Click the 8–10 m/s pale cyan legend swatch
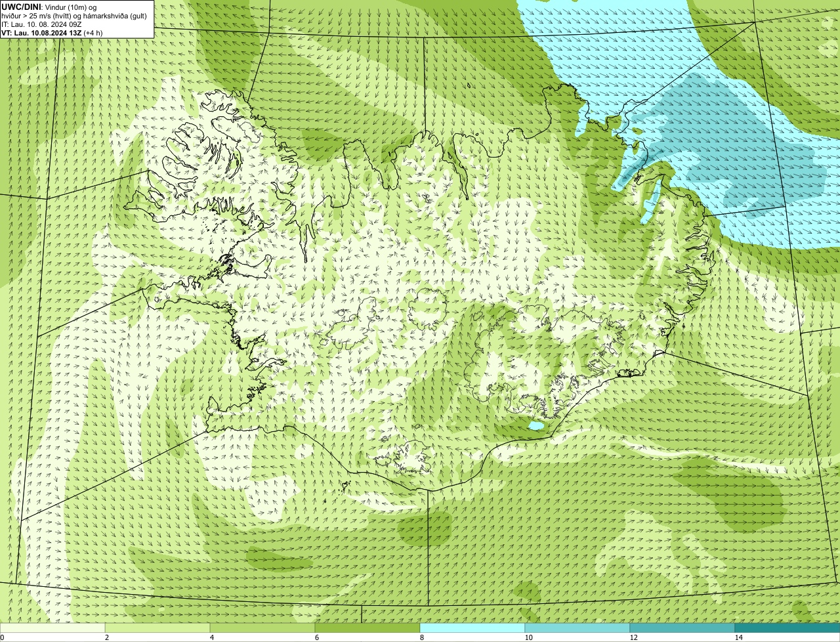Screen dimensions: 840x642 coord(472,628)
